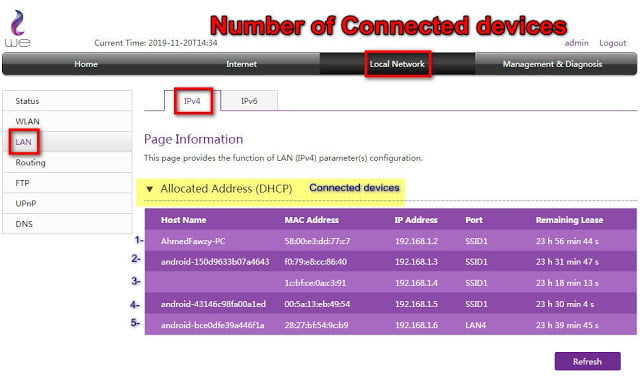The height and width of the screenshot is (391, 640).
Task: Switch to the IPv4 tab
Action: pos(192,101)
